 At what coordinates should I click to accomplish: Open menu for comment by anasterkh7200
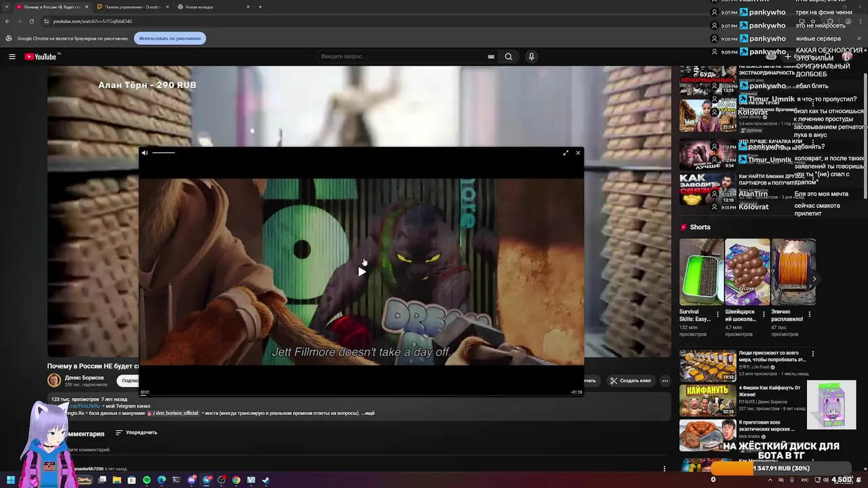coord(665,468)
